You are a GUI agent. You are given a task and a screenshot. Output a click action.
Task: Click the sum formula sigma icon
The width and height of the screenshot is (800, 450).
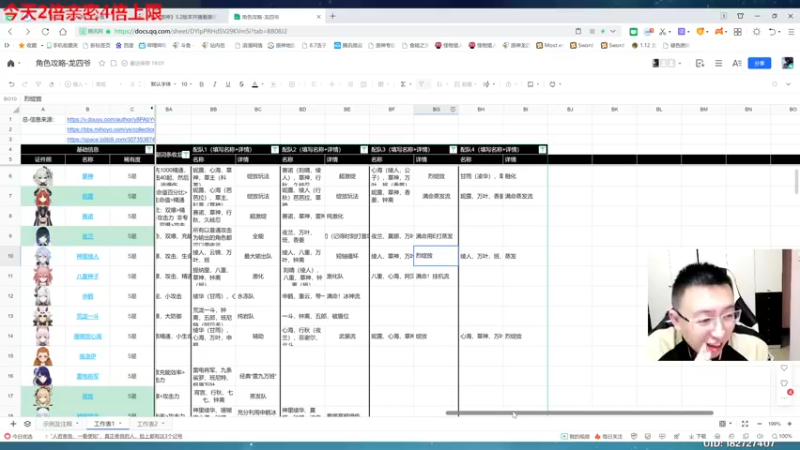(x=403, y=84)
